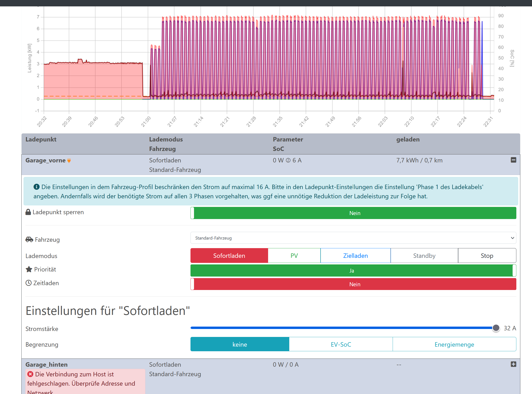Select Energiemenge as the charging limit
532x394 pixels.
pos(454,344)
